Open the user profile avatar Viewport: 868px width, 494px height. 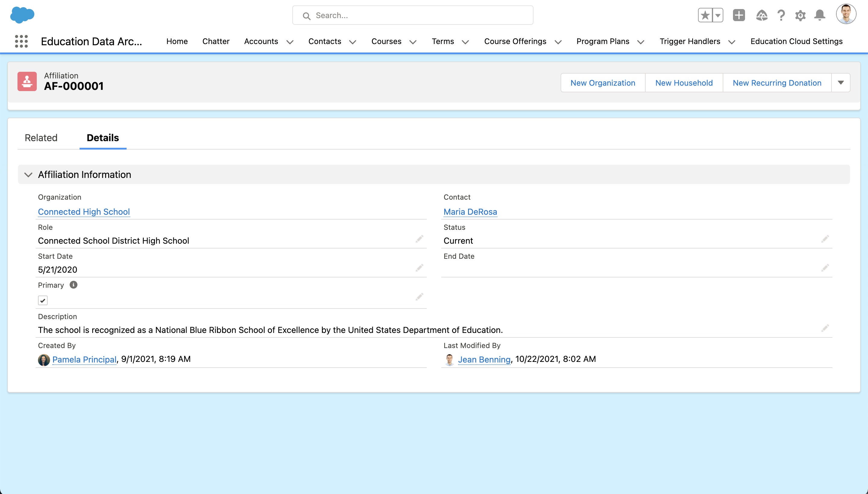click(x=846, y=14)
